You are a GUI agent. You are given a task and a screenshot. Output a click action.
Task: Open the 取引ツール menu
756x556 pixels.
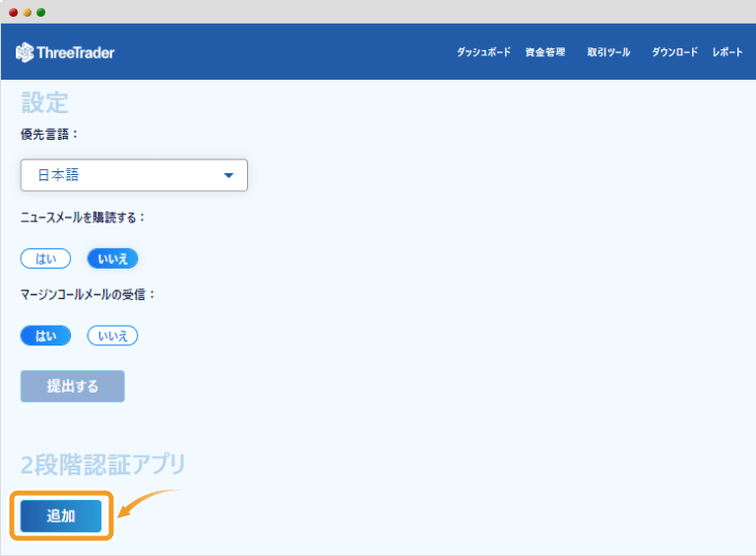[x=608, y=52]
